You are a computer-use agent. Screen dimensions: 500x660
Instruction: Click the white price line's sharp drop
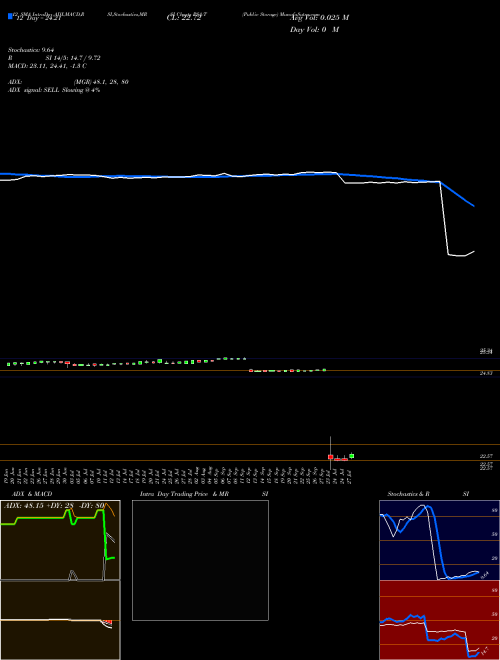444,218
